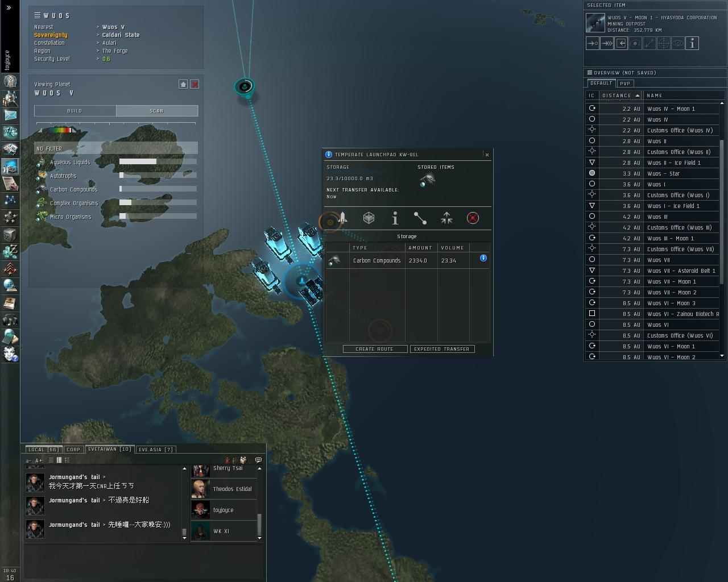728x582 pixels.
Task: Switch to the Scan tab
Action: (157, 111)
